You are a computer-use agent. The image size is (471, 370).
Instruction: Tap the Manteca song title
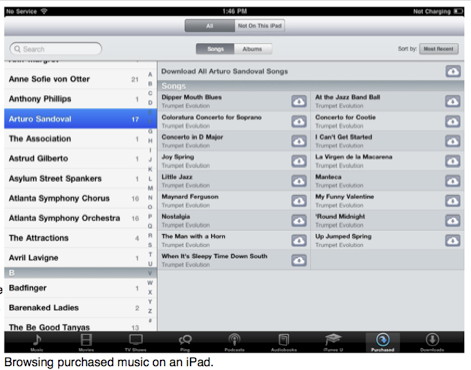[328, 177]
